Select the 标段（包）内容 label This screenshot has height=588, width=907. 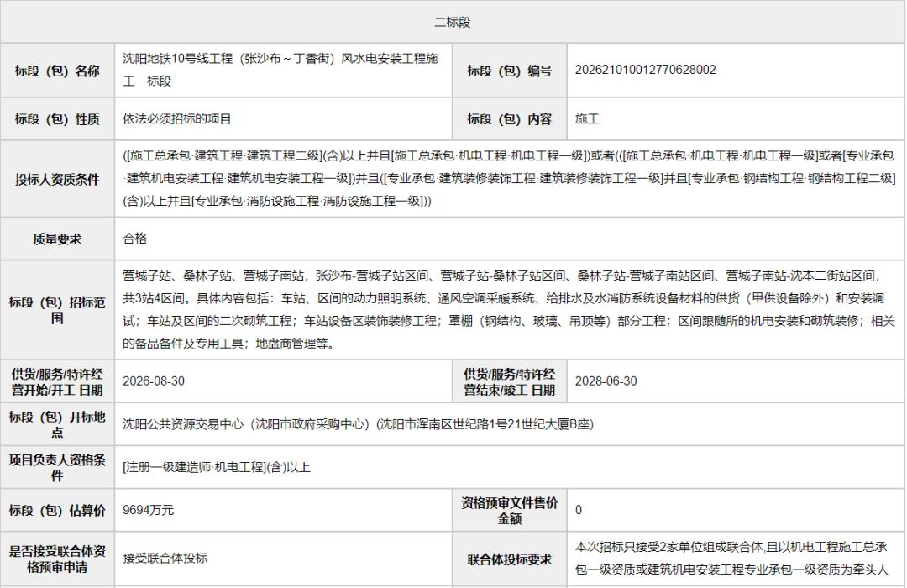[x=510, y=119]
